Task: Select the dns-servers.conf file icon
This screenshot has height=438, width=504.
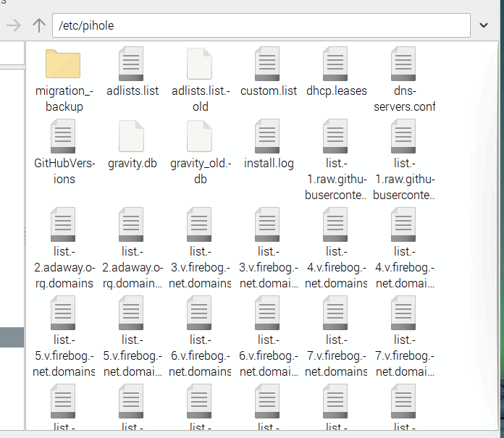Action: [x=403, y=64]
